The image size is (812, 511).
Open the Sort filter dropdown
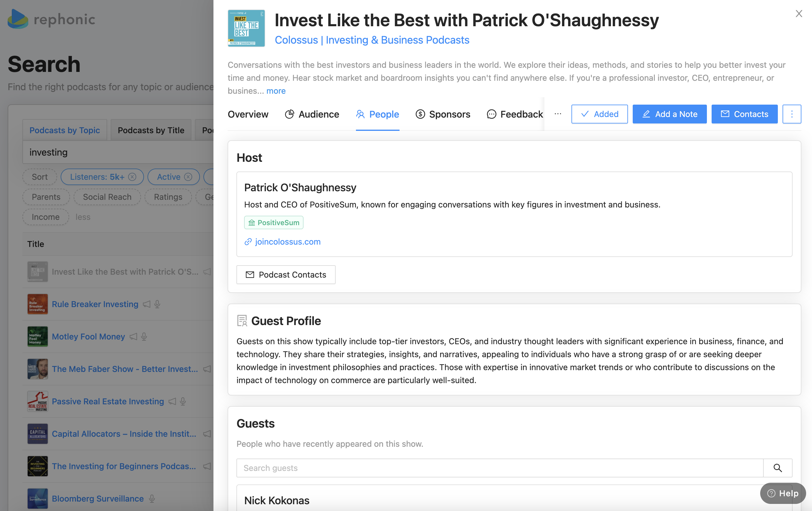tap(40, 177)
